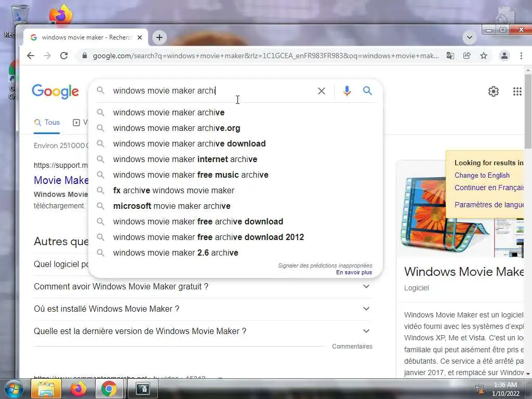Click the taskbar clock showing 1:36 AM

pyautogui.click(x=506, y=389)
